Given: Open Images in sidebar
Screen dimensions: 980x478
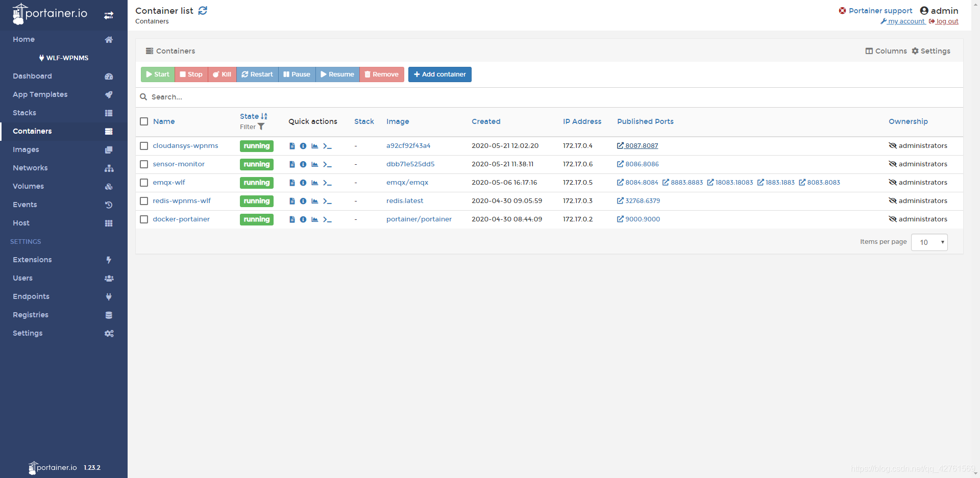Looking at the screenshot, I should (x=64, y=149).
